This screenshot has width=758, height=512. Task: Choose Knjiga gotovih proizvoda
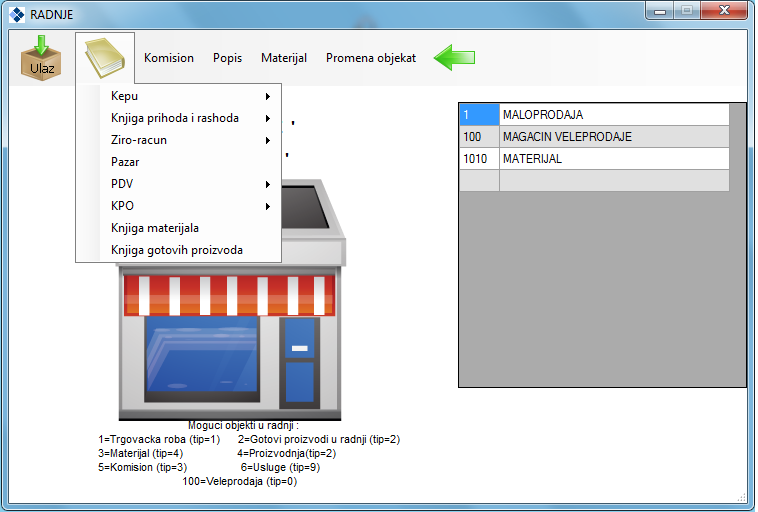coord(177,250)
